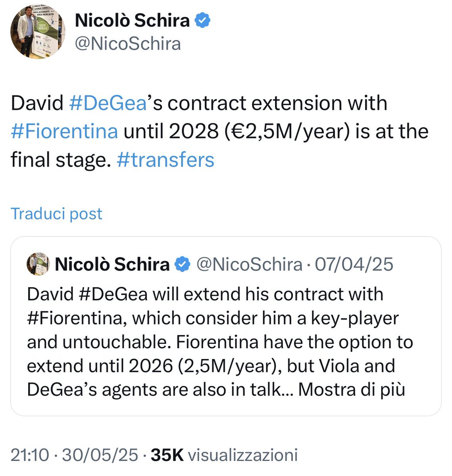Open quoted post avatar thumbnail
Viewport: 452px width, 476px height.
[x=38, y=264]
